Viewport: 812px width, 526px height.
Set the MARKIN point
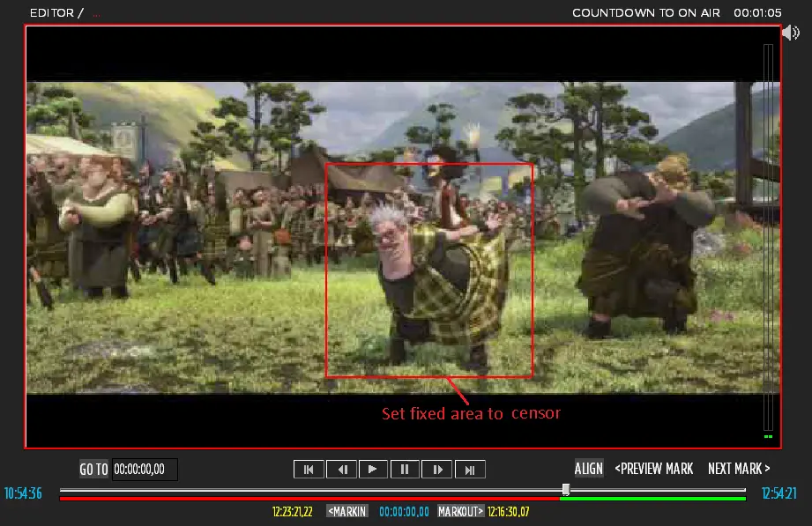(x=347, y=512)
